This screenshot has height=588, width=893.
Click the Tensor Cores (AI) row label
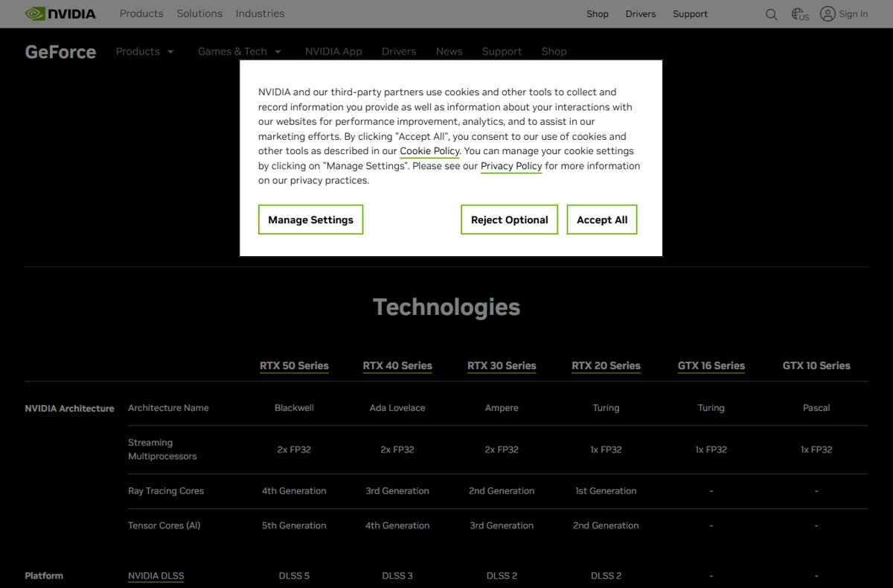point(164,525)
